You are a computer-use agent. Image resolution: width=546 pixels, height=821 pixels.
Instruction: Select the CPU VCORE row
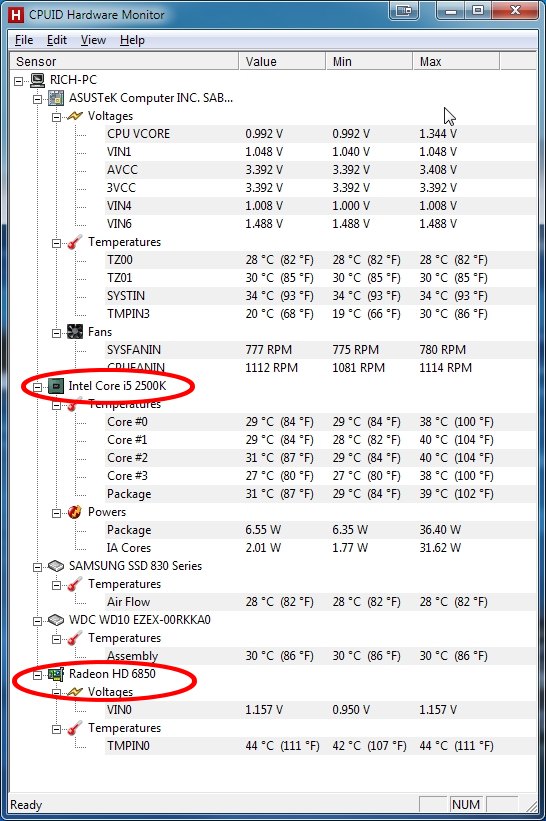(320, 134)
